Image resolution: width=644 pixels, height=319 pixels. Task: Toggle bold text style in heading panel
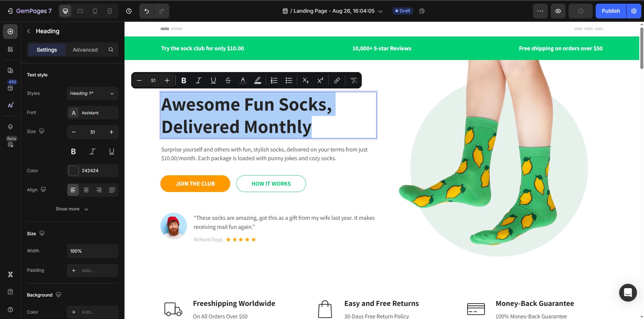[x=73, y=151]
